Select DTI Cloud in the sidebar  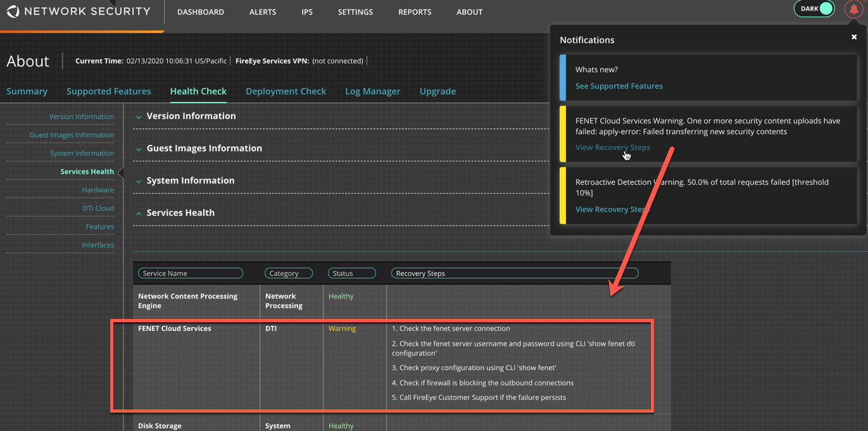tap(98, 208)
